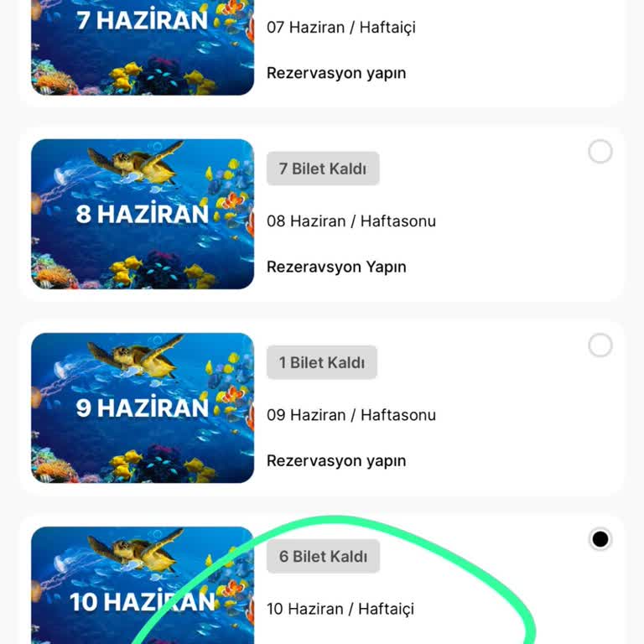Select the 8 Haziran radio button
Image resolution: width=644 pixels, height=644 pixels.
(x=600, y=151)
